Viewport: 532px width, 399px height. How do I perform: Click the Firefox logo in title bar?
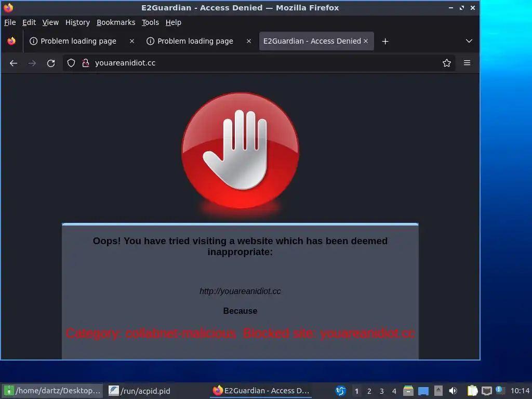coord(8,7)
